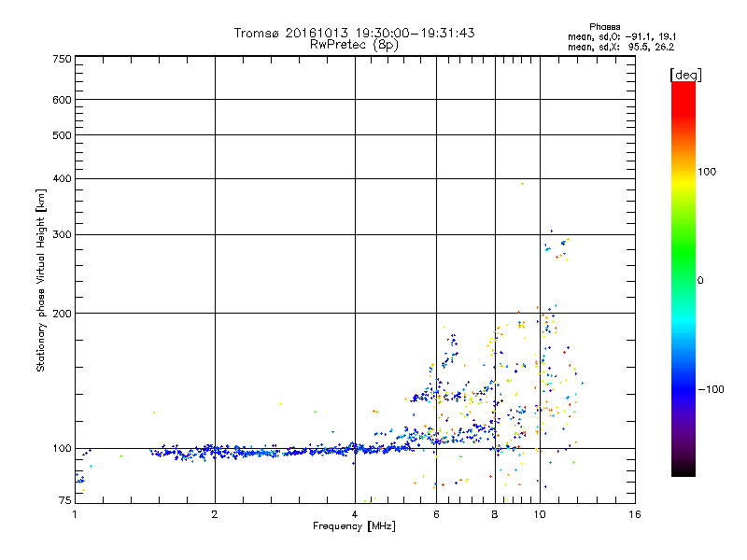Click the isolated green point near 400 km

tap(522, 183)
